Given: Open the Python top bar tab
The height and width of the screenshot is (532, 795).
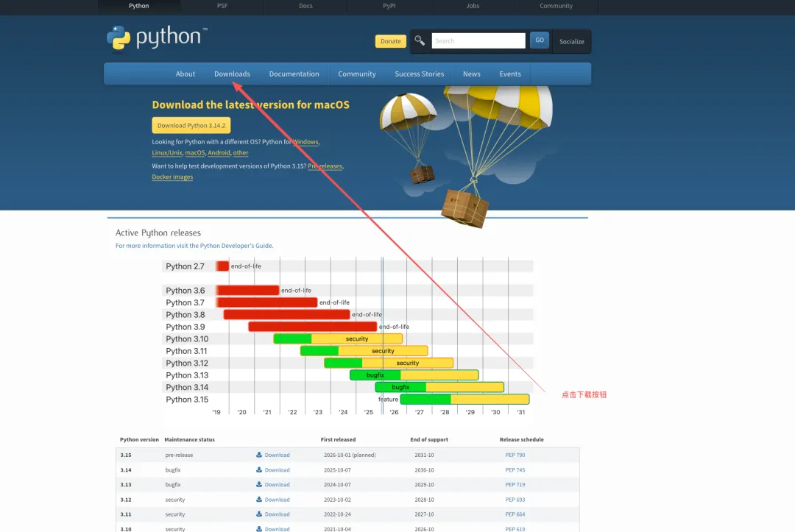Looking at the screenshot, I should 139,6.
